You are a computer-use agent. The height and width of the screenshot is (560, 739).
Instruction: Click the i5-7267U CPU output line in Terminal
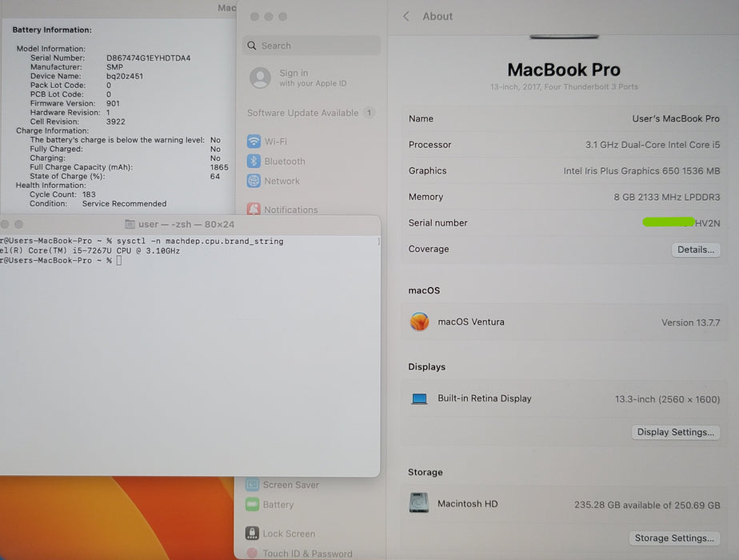pyautogui.click(x=90, y=250)
